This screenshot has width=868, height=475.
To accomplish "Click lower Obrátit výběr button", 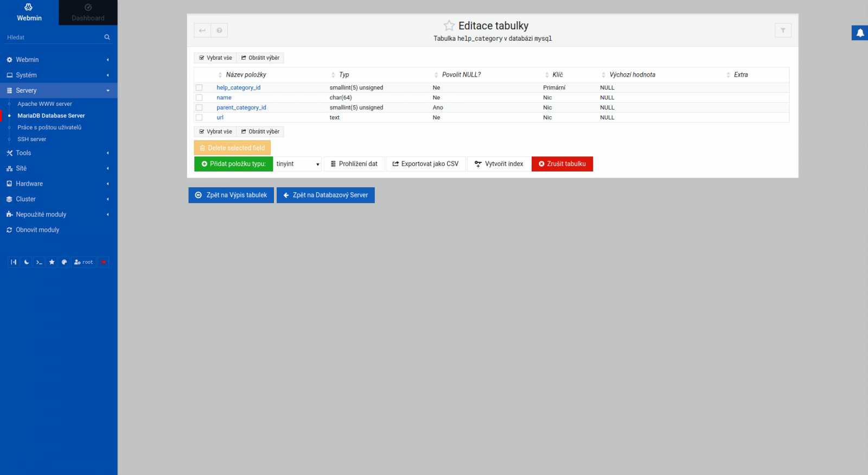I will 260,131.
